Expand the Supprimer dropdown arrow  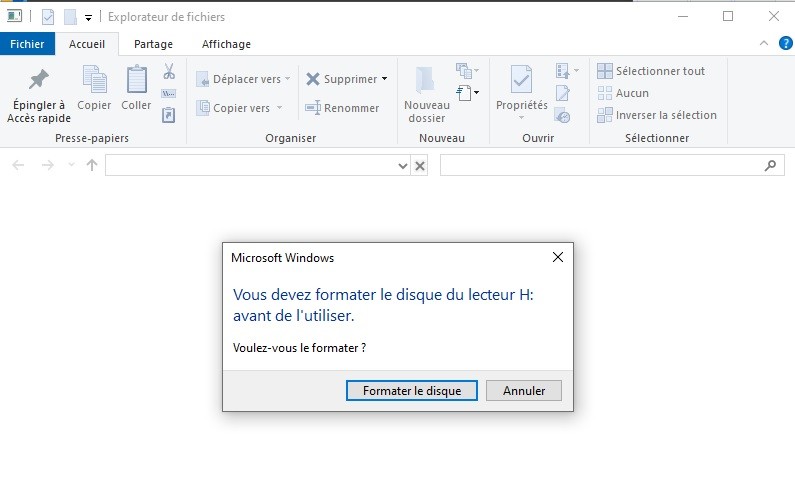tap(384, 79)
